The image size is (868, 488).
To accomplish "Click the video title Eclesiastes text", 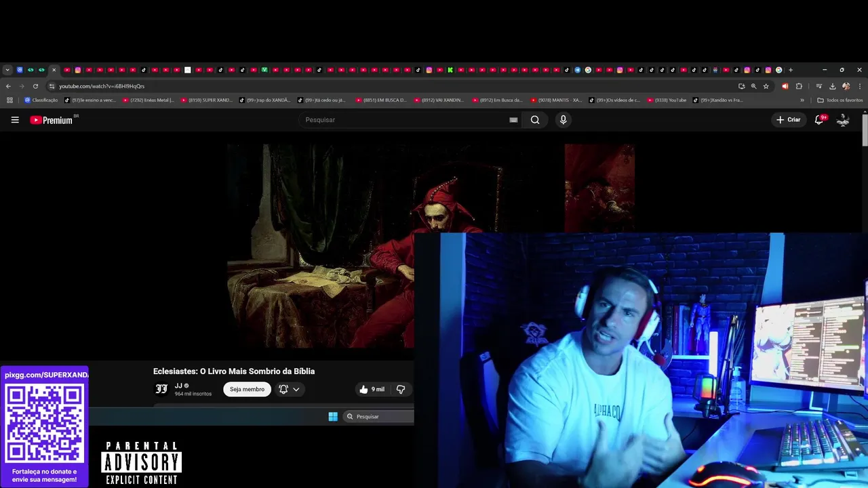I will tap(234, 371).
